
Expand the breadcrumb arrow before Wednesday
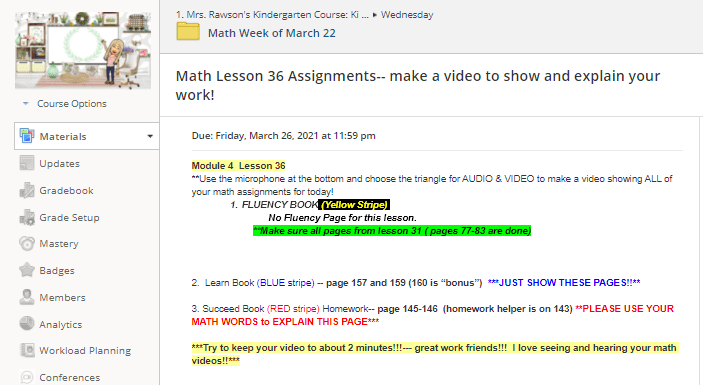(375, 15)
